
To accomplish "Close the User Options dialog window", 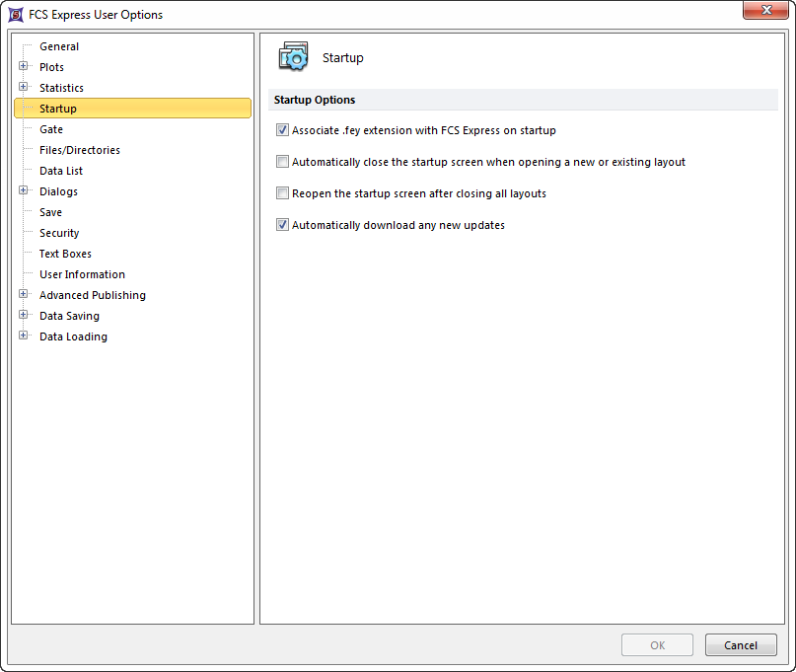I will click(765, 10).
